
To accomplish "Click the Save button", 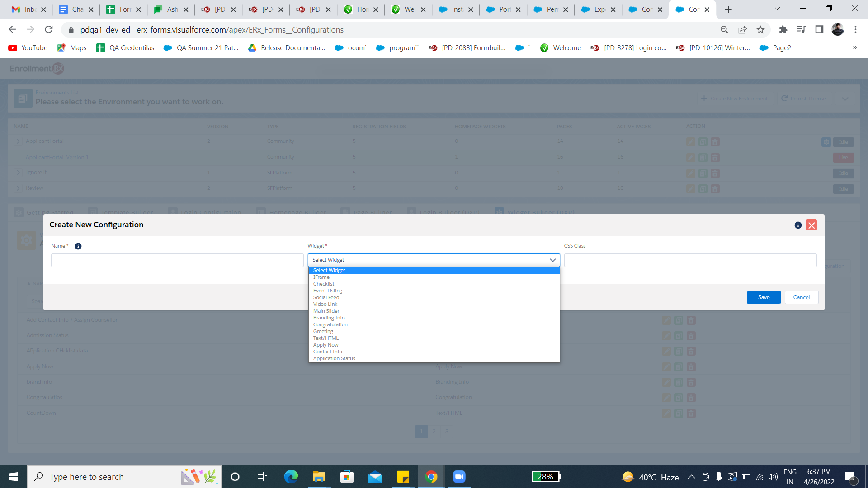I will tap(764, 297).
